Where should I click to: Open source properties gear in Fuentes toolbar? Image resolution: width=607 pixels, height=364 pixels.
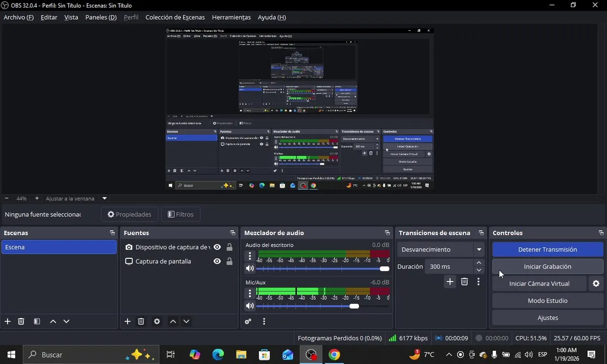coord(157,321)
